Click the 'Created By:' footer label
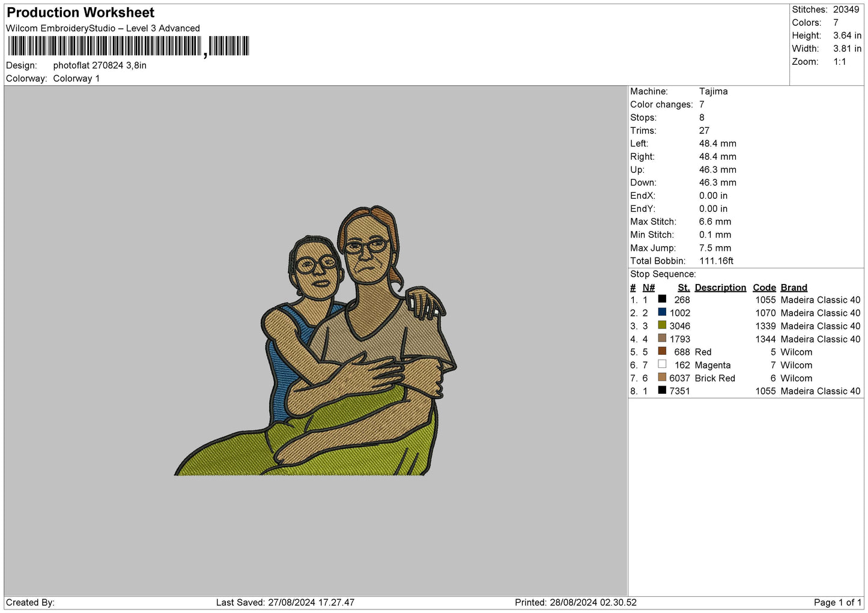This screenshot has width=868, height=613. [30, 603]
